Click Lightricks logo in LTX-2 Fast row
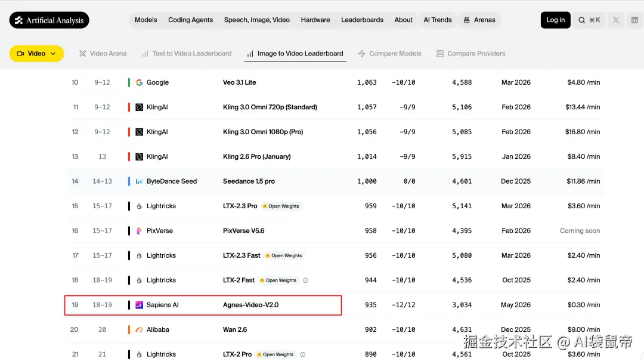The image size is (644, 361). 139,280
